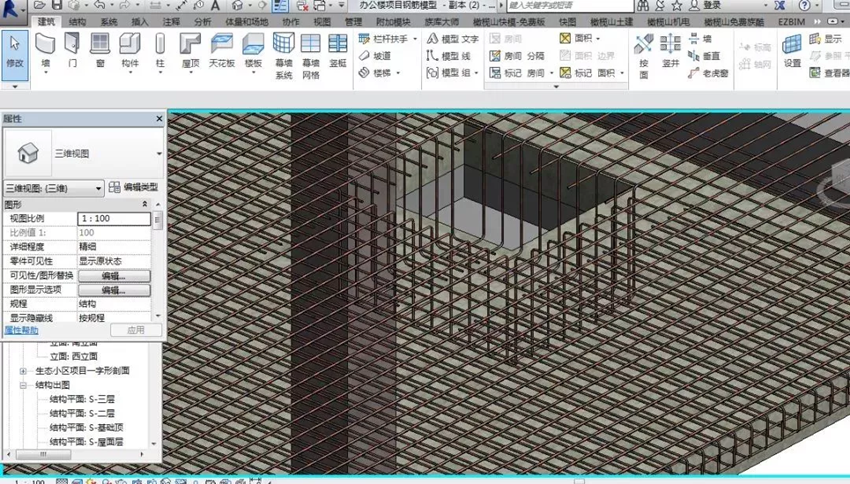The width and height of the screenshot is (850, 484).
Task: Activate the 天花板 (Ceiling) tool
Action: click(221, 49)
